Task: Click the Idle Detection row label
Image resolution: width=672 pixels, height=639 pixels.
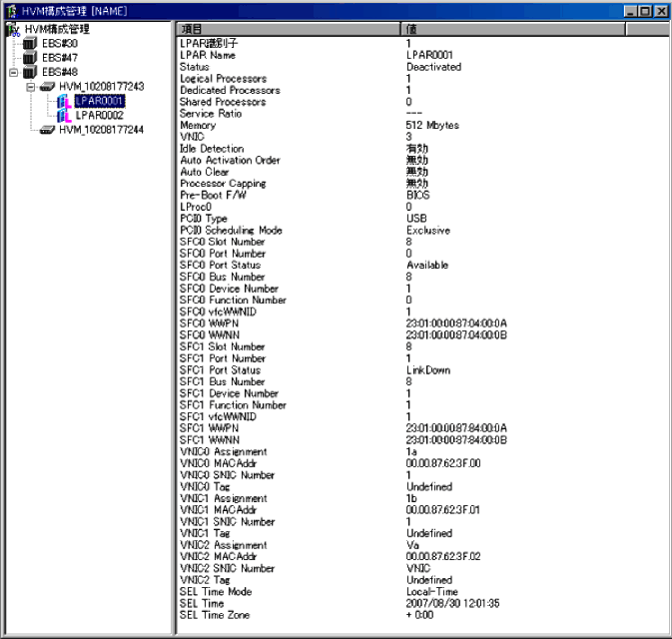Action: click(212, 149)
